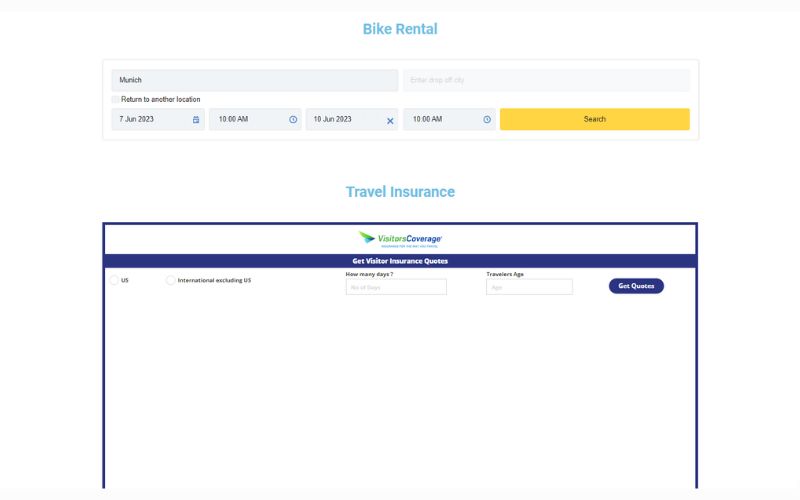Tick Return to another location checkbox

pyautogui.click(x=115, y=99)
